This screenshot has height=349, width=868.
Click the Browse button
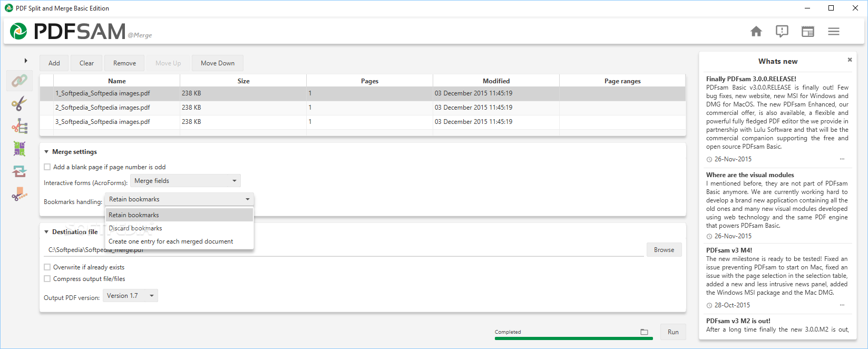click(x=664, y=250)
